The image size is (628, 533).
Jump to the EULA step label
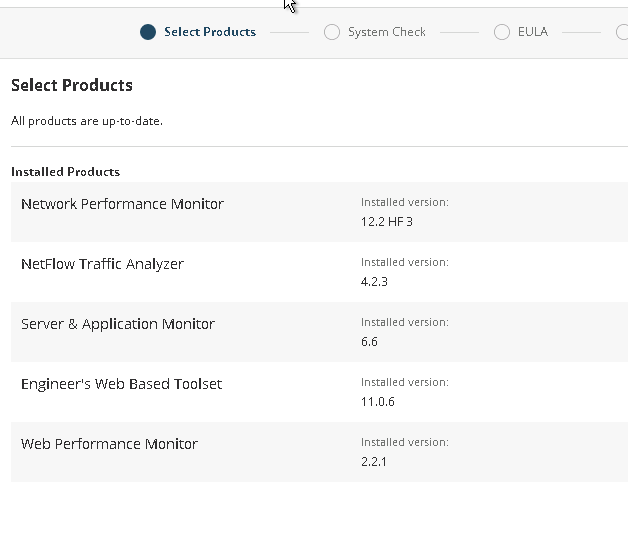(x=533, y=32)
